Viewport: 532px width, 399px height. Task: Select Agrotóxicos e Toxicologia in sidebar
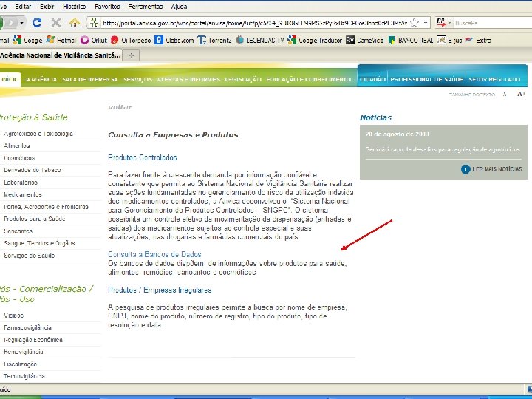[38, 134]
